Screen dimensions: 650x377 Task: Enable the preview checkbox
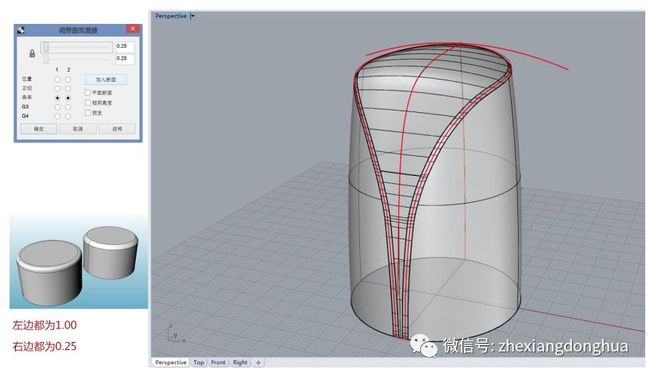coord(87,112)
